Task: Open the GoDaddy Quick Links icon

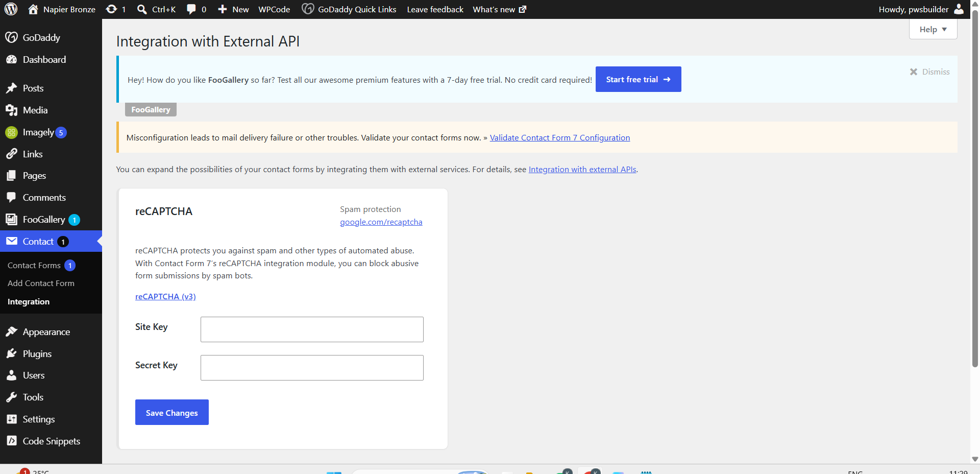Action: pyautogui.click(x=308, y=9)
